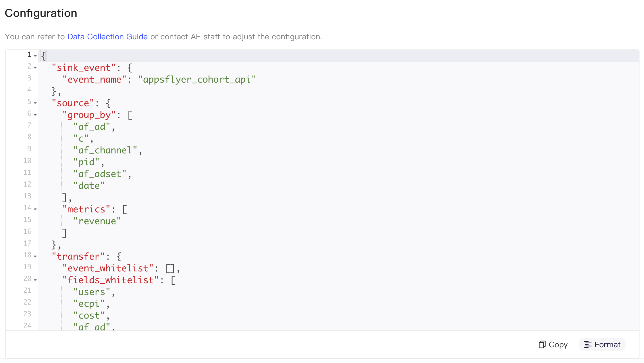Collapse the root object fold arrow on line 1

[35, 56]
